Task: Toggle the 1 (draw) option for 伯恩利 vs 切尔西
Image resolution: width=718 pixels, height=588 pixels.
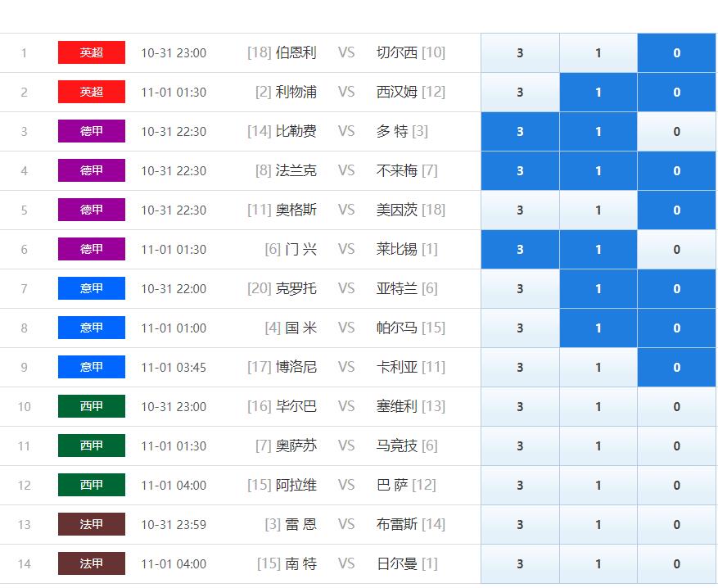Action: click(x=598, y=52)
